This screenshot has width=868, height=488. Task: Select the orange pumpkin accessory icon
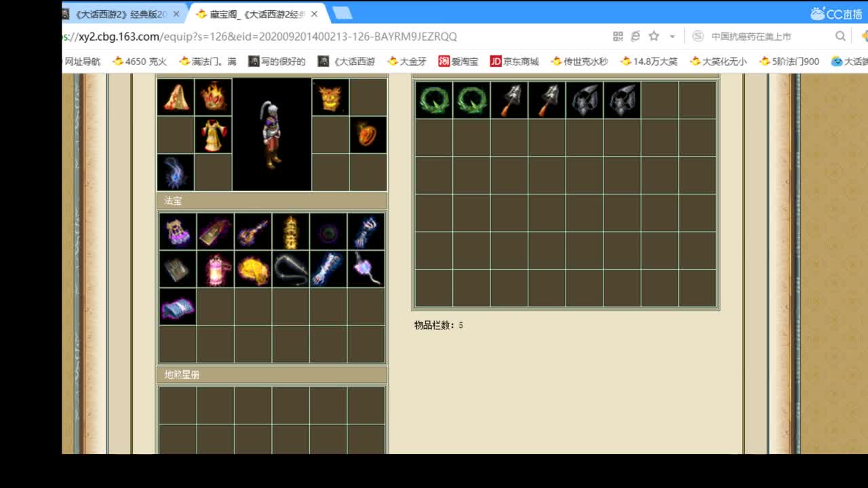point(368,135)
